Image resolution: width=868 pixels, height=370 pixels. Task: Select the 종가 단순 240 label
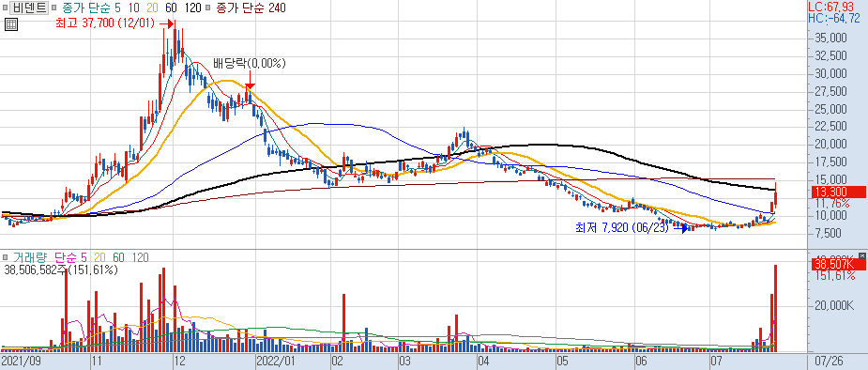click(x=251, y=8)
